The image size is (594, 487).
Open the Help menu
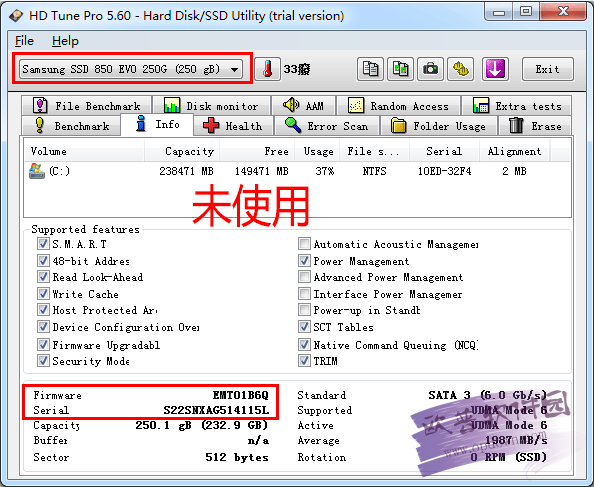click(65, 41)
